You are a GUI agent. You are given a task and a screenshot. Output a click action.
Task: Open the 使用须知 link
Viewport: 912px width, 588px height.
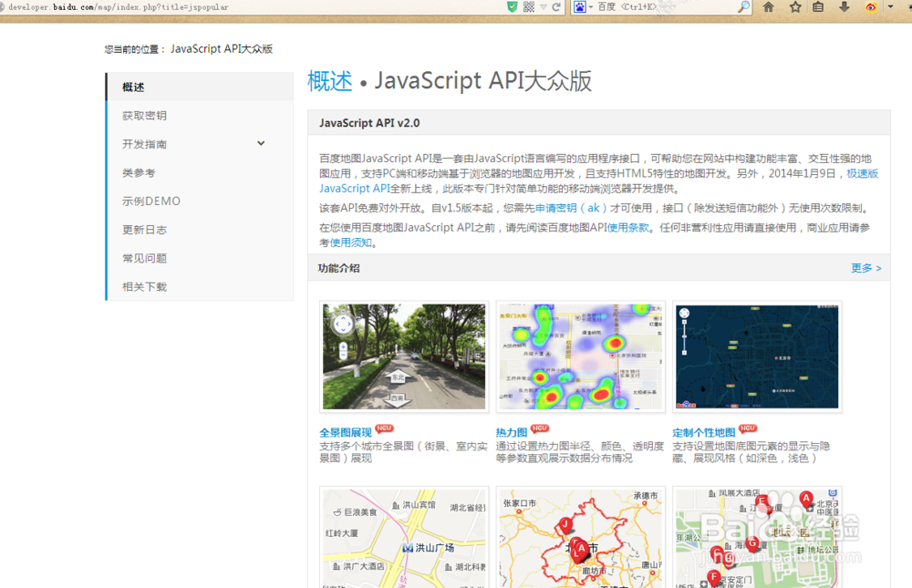[x=351, y=242]
